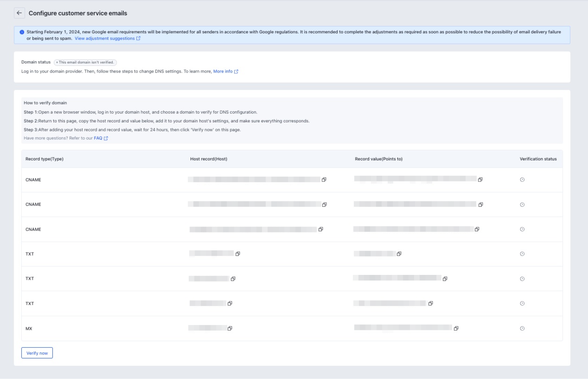The height and width of the screenshot is (379, 588).
Task: Copy the second CNAME record value
Action: pos(480,204)
